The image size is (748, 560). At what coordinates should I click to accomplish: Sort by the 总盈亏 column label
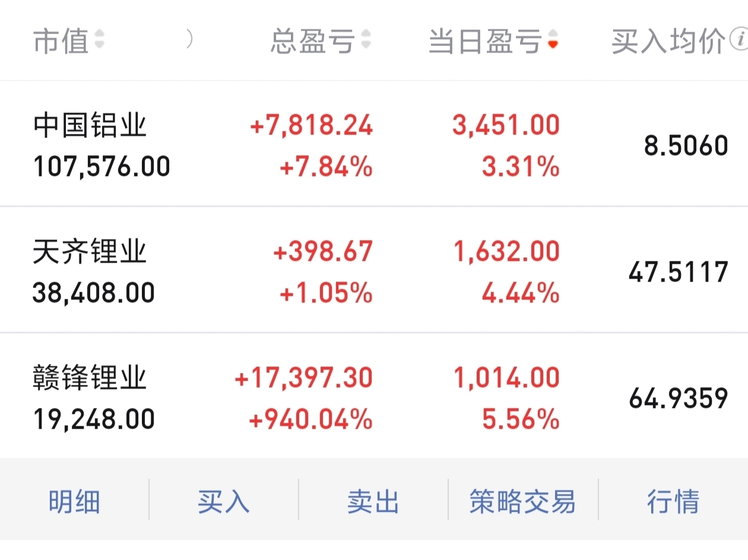coord(312,41)
